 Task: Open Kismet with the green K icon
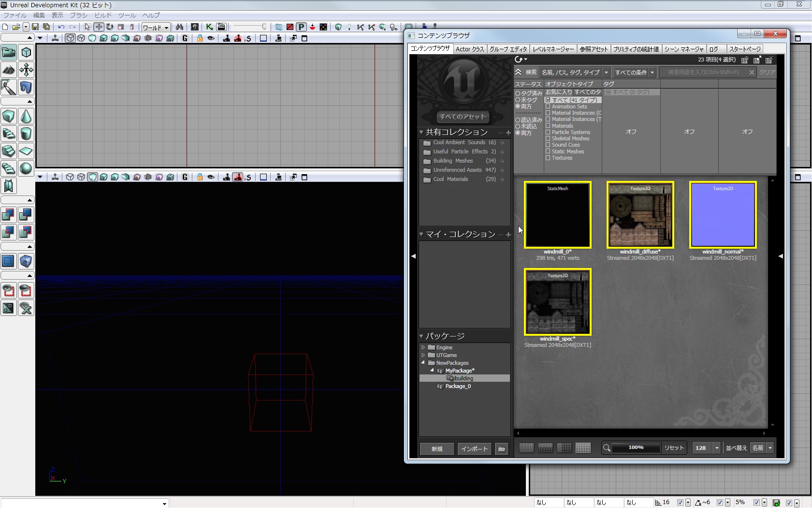pos(209,27)
